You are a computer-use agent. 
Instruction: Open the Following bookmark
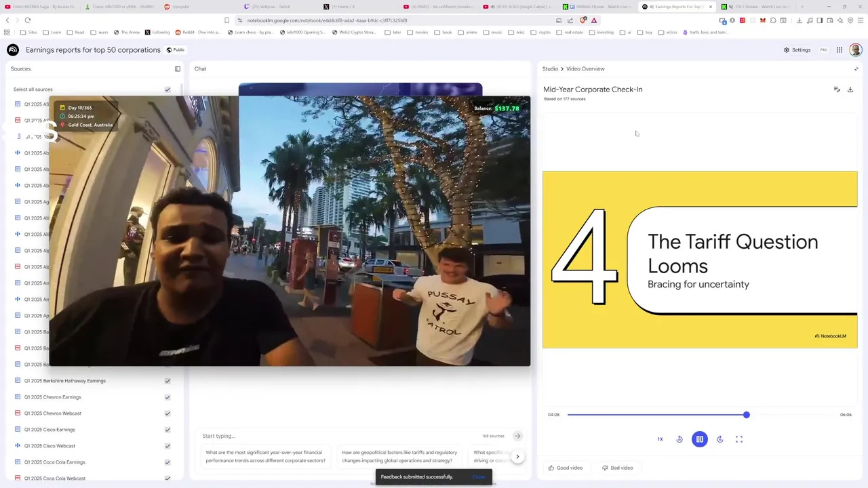point(157,32)
